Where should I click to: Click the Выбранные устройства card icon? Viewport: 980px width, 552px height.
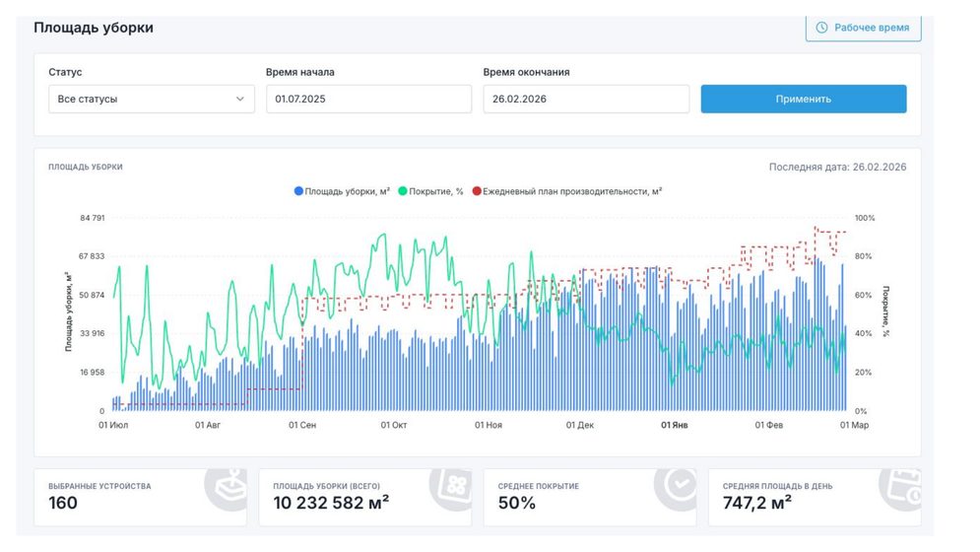(227, 489)
